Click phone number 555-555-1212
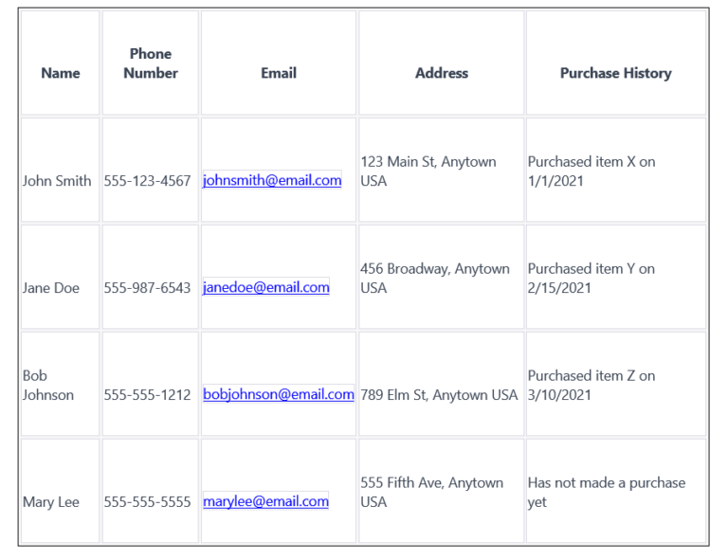Image resolution: width=728 pixels, height=560 pixels. (148, 395)
